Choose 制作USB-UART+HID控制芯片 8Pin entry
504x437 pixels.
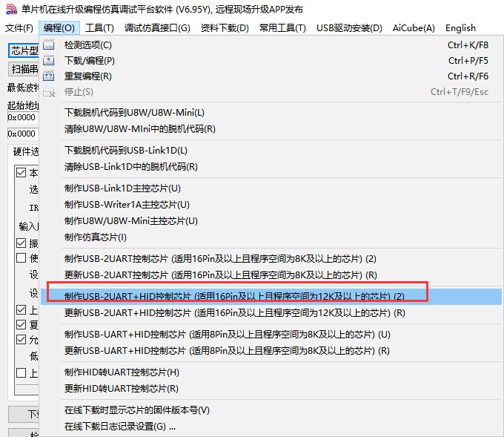[271, 335]
